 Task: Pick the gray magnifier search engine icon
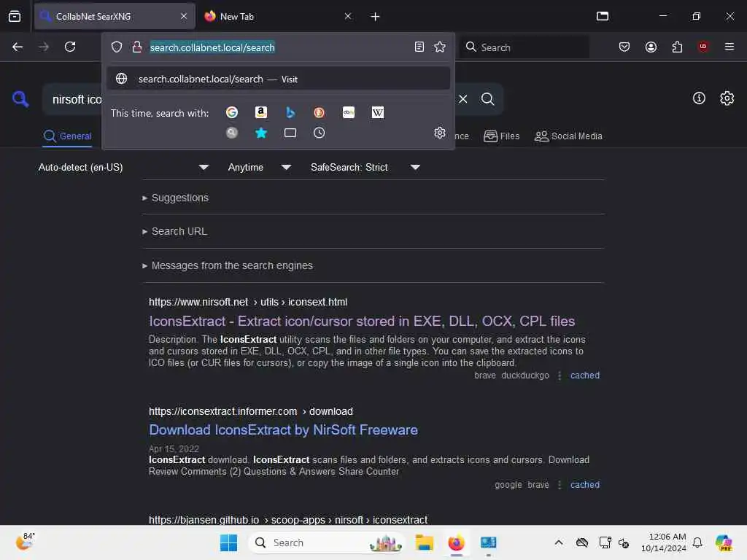pos(232,133)
